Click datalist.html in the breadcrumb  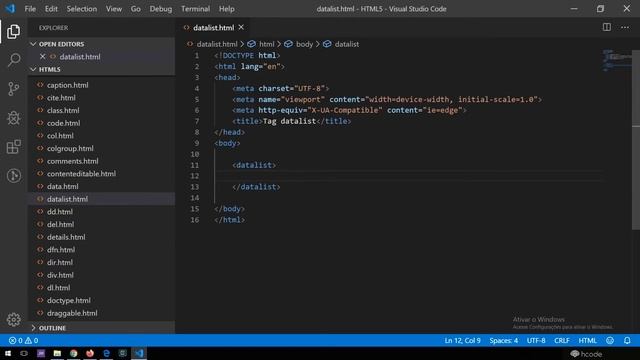coord(217,44)
